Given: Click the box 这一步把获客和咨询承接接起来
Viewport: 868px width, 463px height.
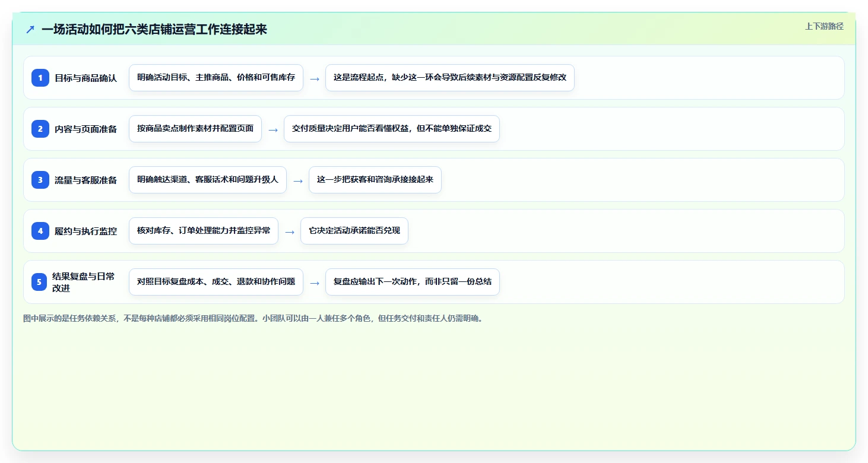Looking at the screenshot, I should pos(375,180).
